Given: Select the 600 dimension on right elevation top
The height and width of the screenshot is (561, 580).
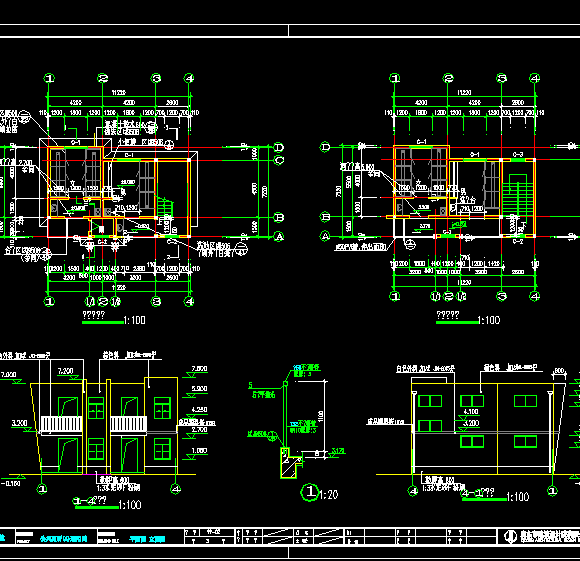Looking at the screenshot, I should 560,371.
